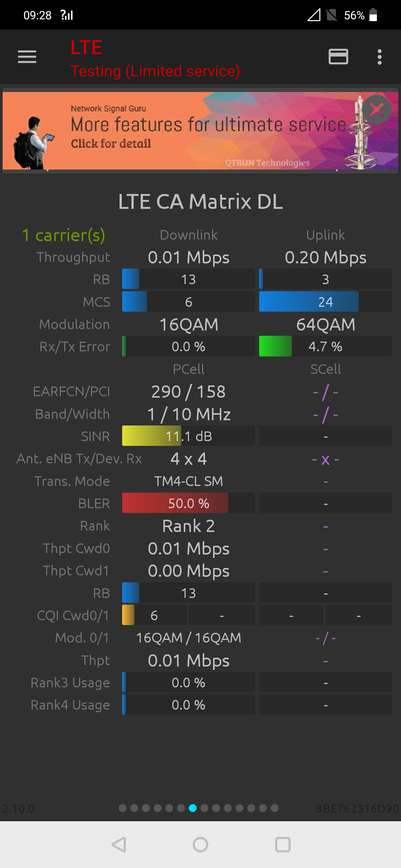Viewport: 401px width, 868px height.
Task: Open the 'More features for ultimate service' banner
Action: (x=208, y=125)
